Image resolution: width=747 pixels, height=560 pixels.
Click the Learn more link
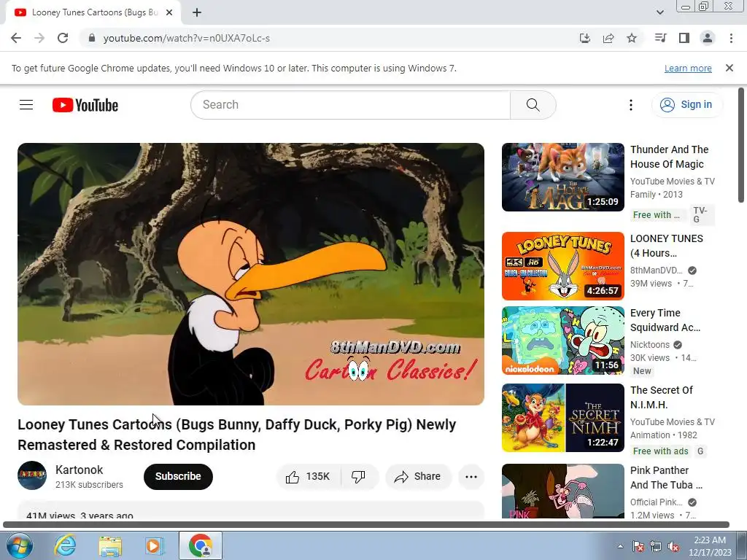(x=688, y=68)
